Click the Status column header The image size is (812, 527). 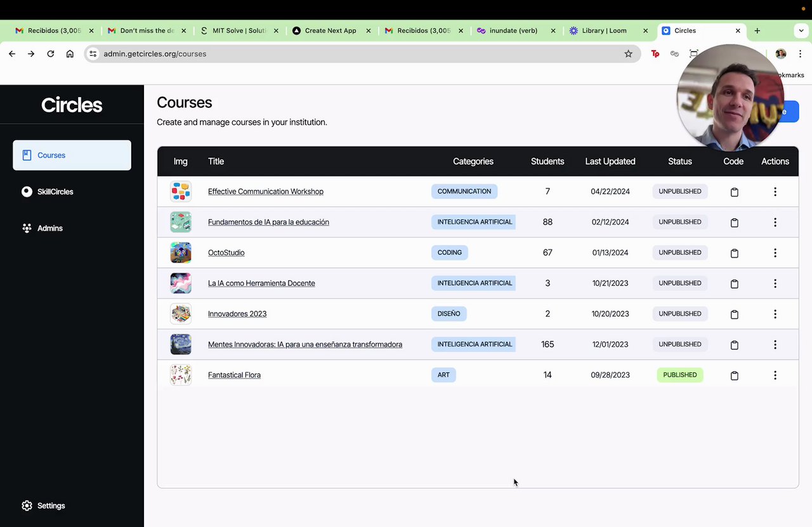point(680,161)
